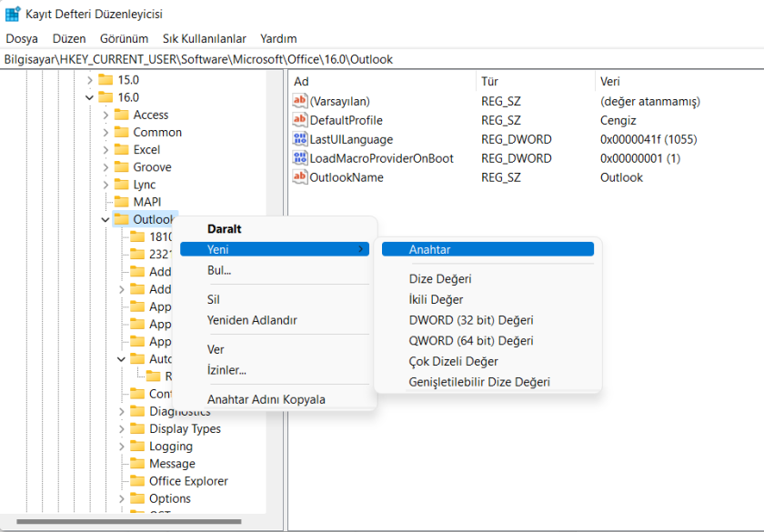Expand the Common key node
764x532 pixels.
point(106,132)
